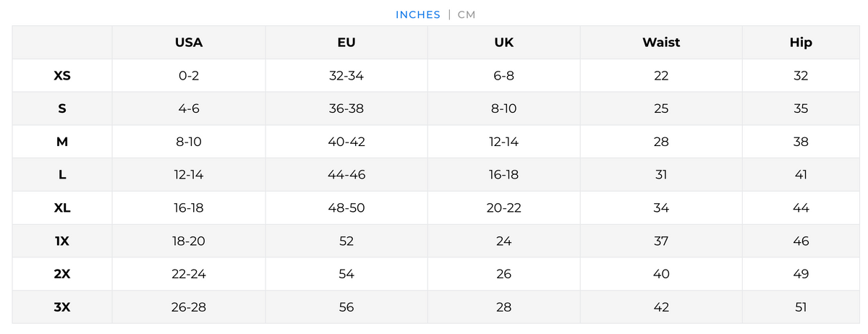Image resolution: width=868 pixels, height=334 pixels.
Task: Select the Hip column header
Action: coord(801,43)
